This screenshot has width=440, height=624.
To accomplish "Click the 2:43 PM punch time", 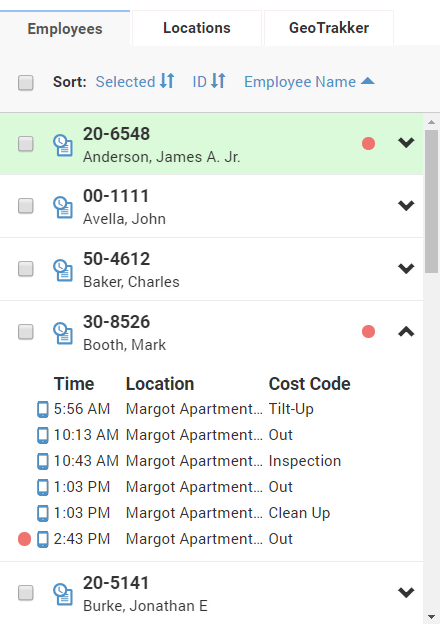I will [x=82, y=539].
